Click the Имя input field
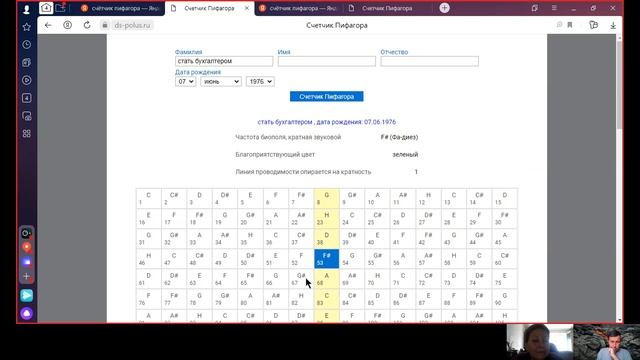The width and height of the screenshot is (640, 360). [x=327, y=61]
